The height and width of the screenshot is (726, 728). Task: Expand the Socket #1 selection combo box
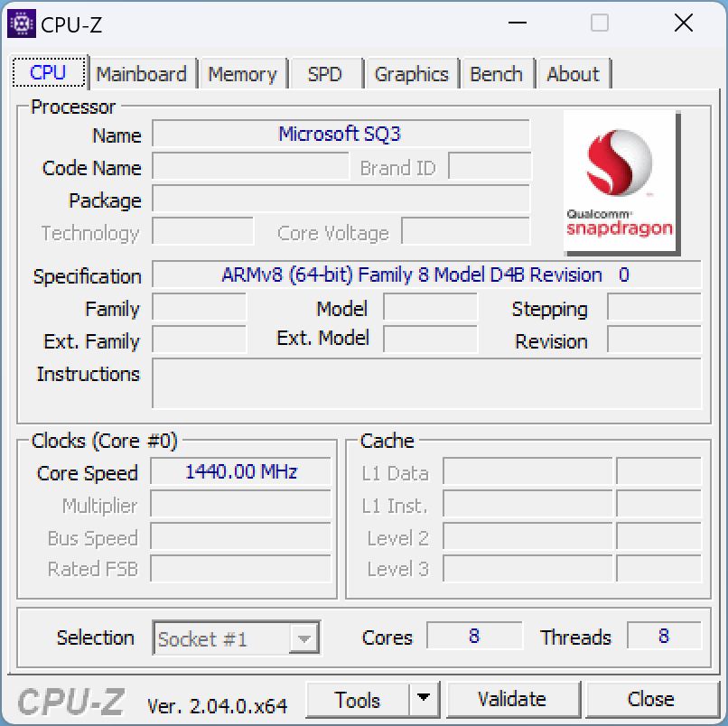click(x=237, y=638)
